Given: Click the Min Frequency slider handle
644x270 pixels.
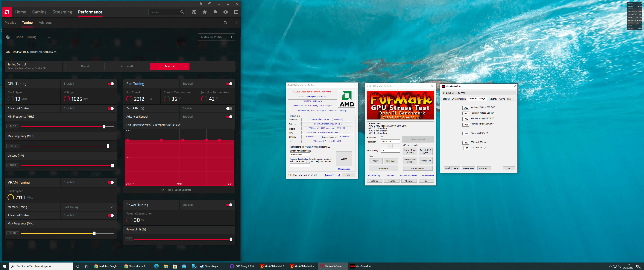Looking at the screenshot, I should tap(104, 127).
